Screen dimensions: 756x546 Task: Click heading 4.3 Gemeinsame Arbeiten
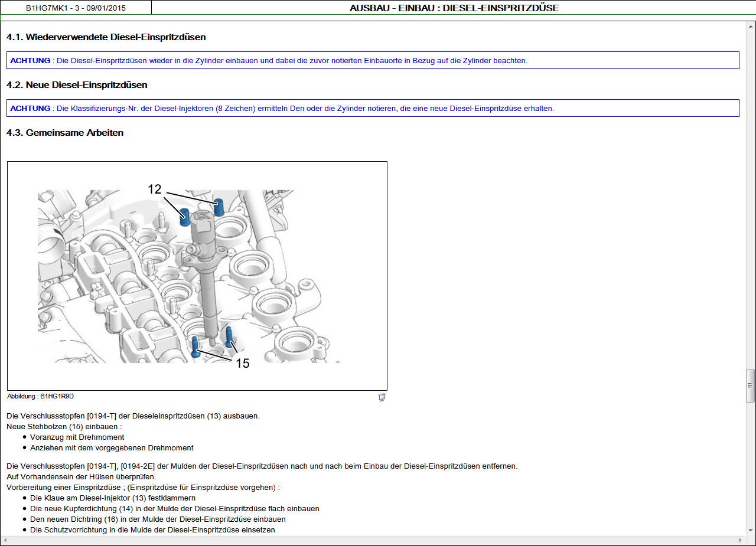tap(65, 133)
